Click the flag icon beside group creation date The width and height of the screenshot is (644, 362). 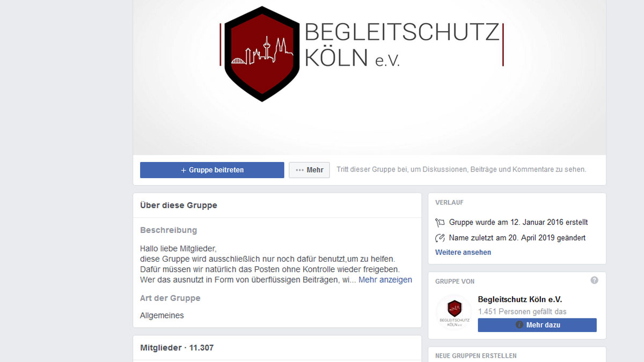pyautogui.click(x=440, y=222)
